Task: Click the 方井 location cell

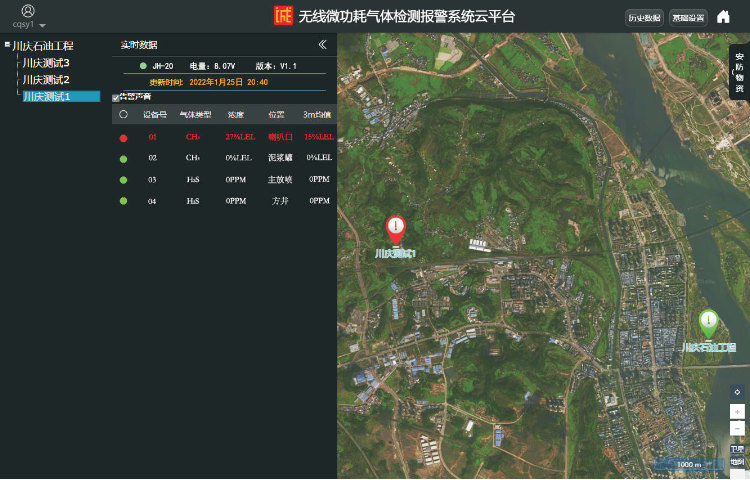Action: [280, 201]
